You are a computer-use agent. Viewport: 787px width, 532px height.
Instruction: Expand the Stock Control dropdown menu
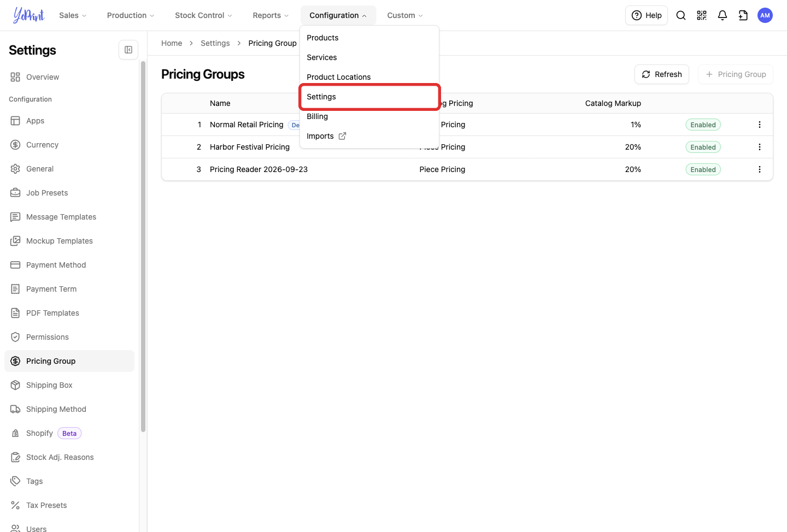pyautogui.click(x=203, y=15)
